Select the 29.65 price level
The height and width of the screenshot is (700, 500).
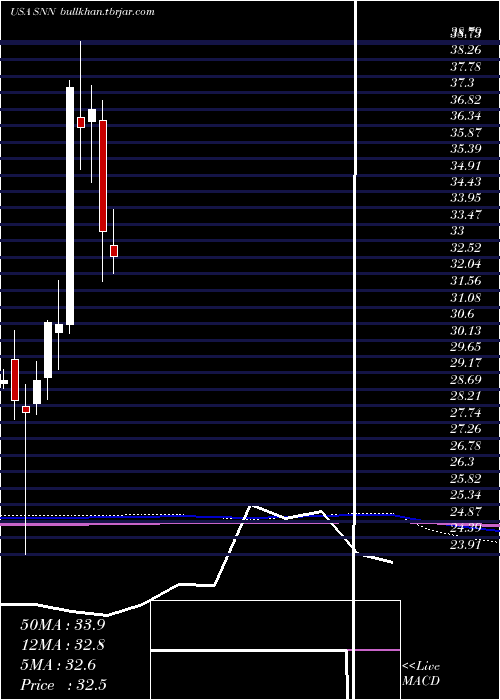[466, 346]
